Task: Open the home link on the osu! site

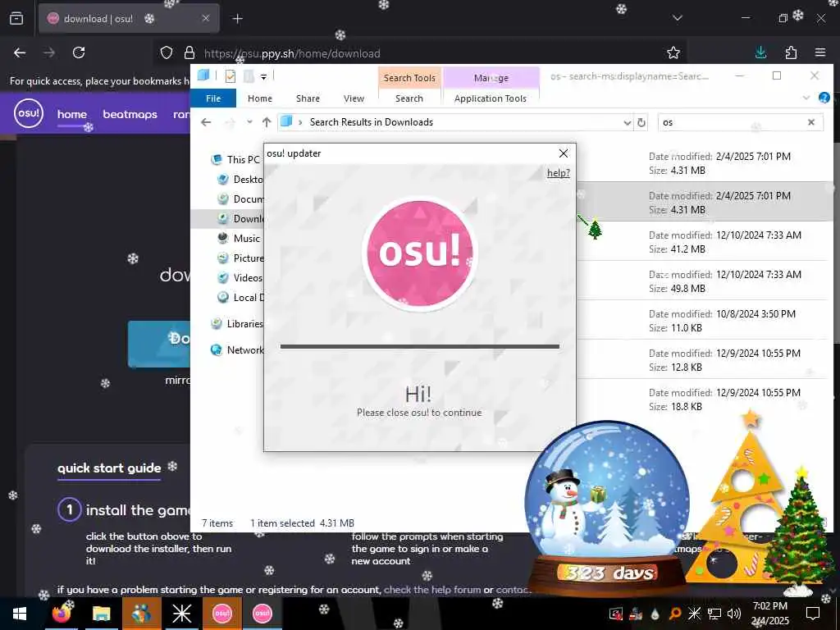Action: point(72,114)
